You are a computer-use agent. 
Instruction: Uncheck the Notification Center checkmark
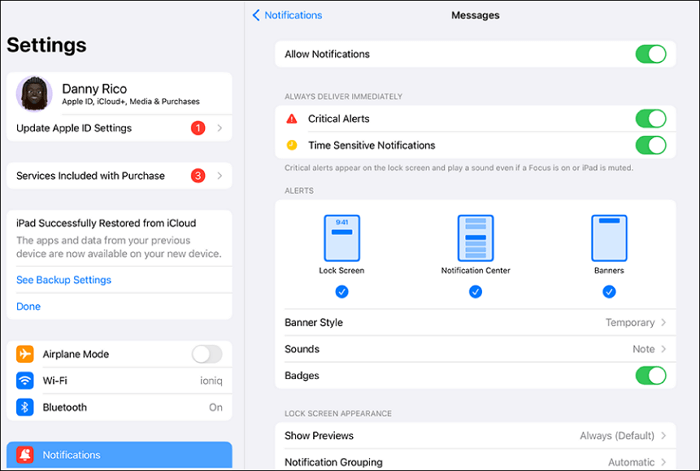pyautogui.click(x=475, y=292)
